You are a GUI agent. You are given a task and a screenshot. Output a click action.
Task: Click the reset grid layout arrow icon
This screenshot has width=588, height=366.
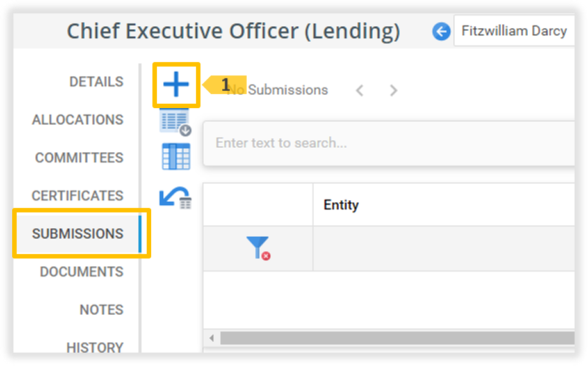[x=175, y=198]
